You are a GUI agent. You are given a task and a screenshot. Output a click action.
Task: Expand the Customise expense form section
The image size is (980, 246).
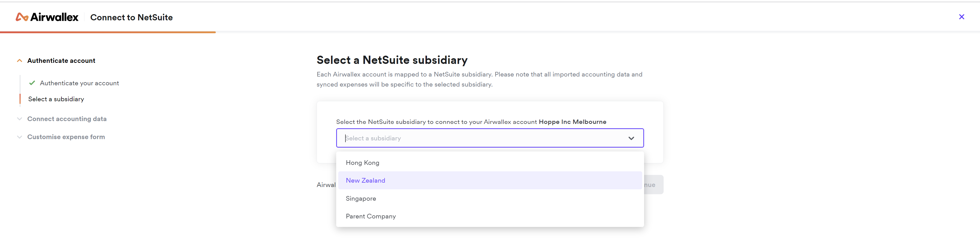[x=19, y=137]
